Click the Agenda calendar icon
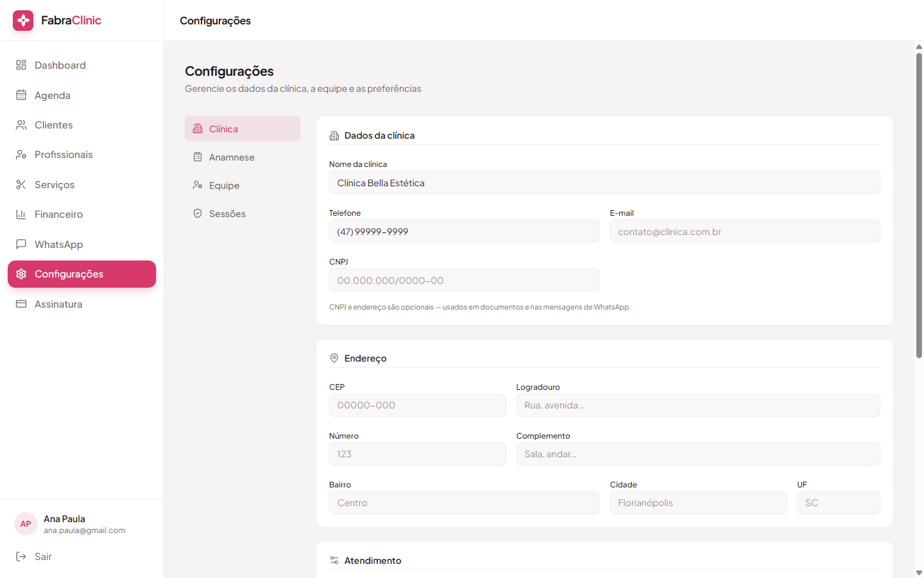This screenshot has width=924, height=578. point(21,95)
